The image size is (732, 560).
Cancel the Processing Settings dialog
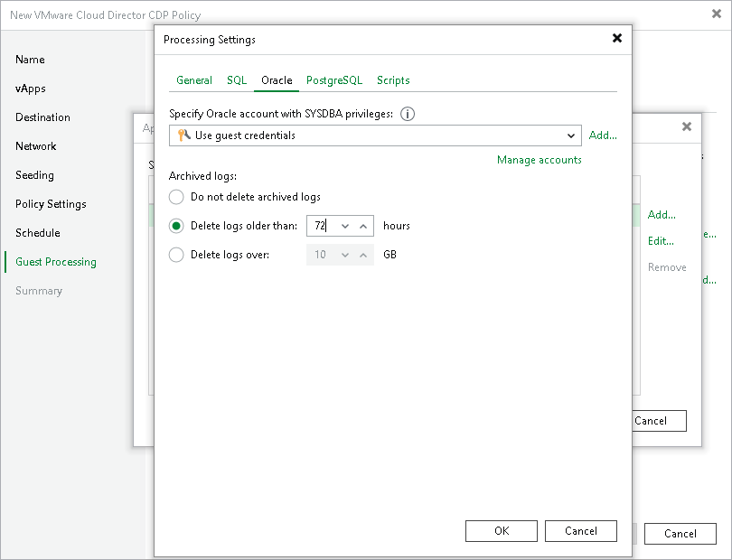pos(581,531)
